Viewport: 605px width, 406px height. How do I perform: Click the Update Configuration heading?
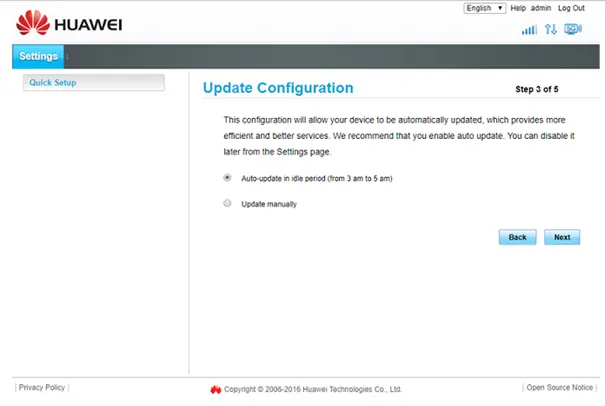pyautogui.click(x=278, y=88)
